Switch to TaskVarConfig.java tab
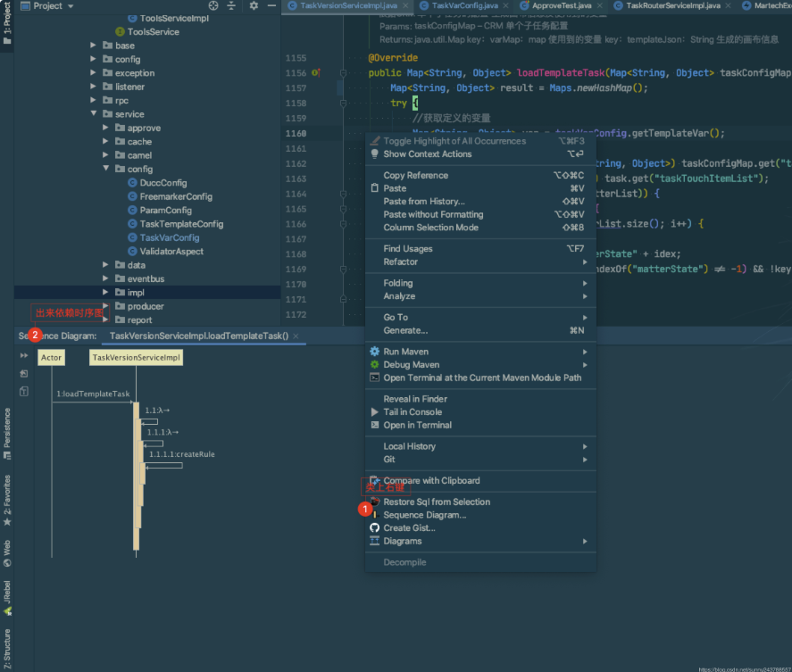792x672 pixels. coord(464,5)
